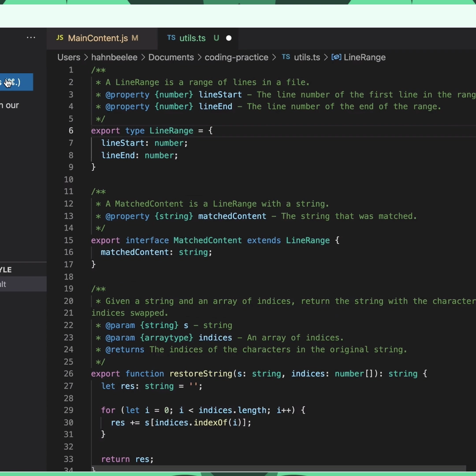Screen dimensions: 476x476
Task: Click the coding-practice breadcrumb
Action: pyautogui.click(x=237, y=57)
